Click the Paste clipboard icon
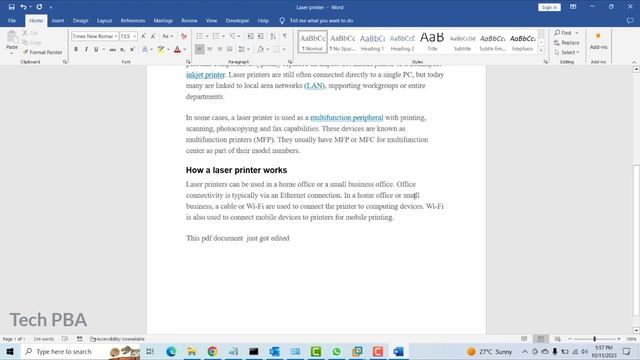The image size is (640, 360). click(12, 38)
